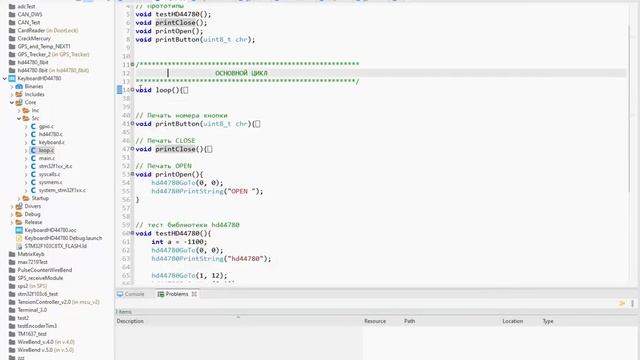This screenshot has height=360, width=640.
Task: Expand the Drivers folder
Action: pos(12,206)
